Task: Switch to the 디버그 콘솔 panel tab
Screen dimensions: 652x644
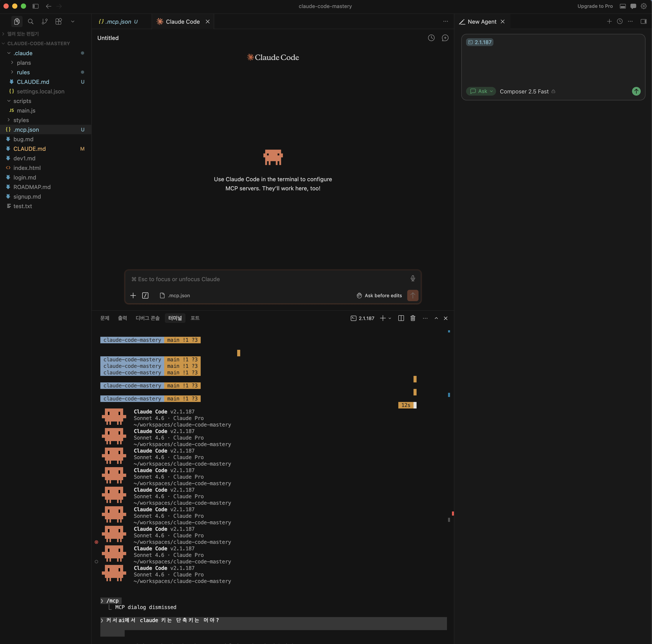Action: [x=147, y=318]
